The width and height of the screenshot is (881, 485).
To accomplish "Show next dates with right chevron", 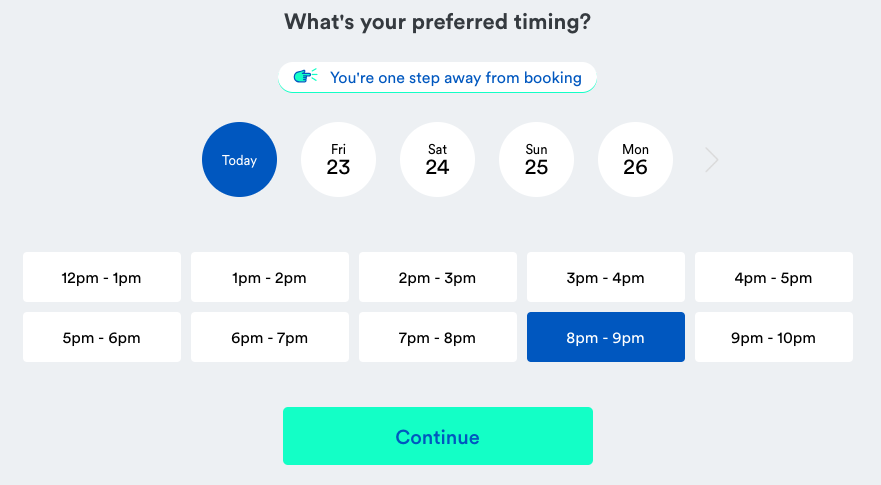I will [712, 160].
